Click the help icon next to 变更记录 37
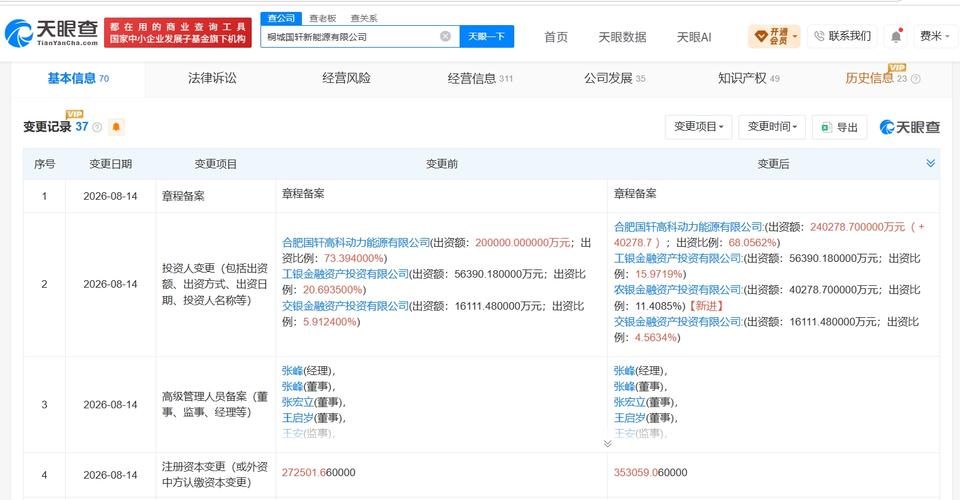Image resolution: width=960 pixels, height=500 pixels. pos(97,127)
